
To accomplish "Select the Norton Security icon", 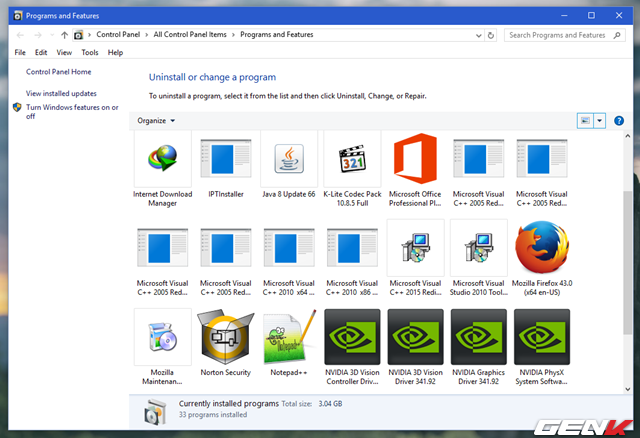I will point(226,337).
